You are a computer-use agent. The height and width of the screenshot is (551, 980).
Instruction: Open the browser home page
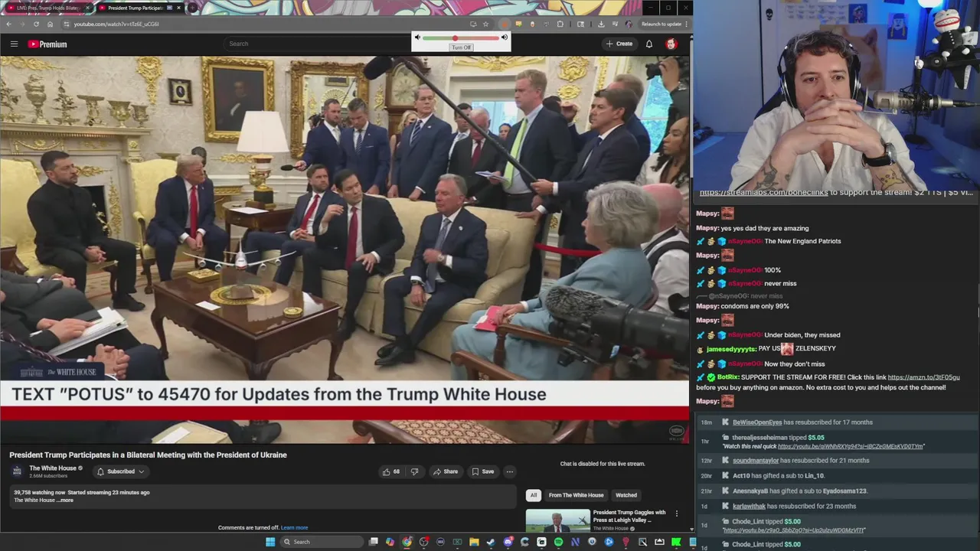50,24
